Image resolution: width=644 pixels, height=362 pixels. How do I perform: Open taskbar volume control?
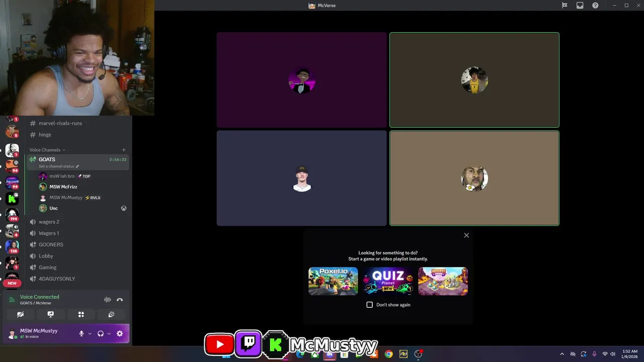coord(613,354)
